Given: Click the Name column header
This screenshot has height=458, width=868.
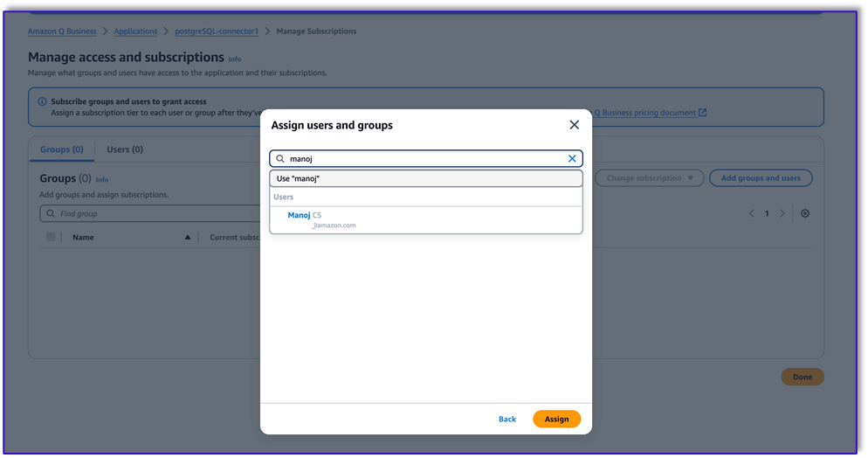Looking at the screenshot, I should pyautogui.click(x=83, y=238).
